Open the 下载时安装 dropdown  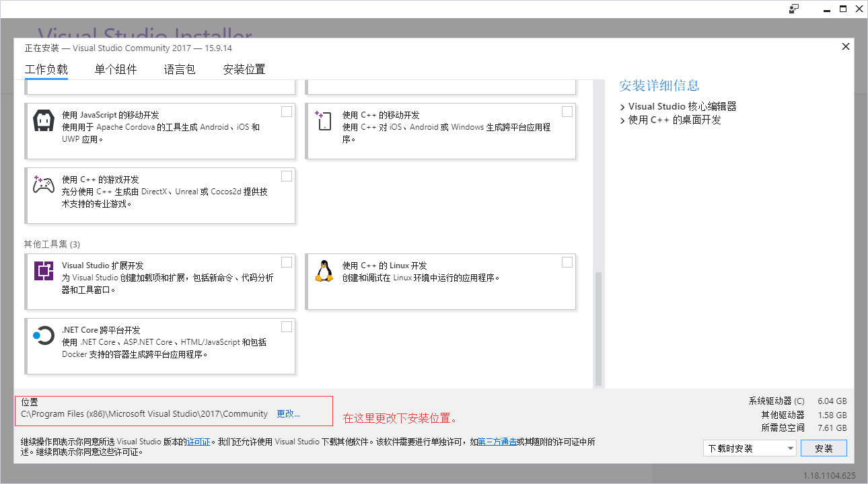(750, 448)
